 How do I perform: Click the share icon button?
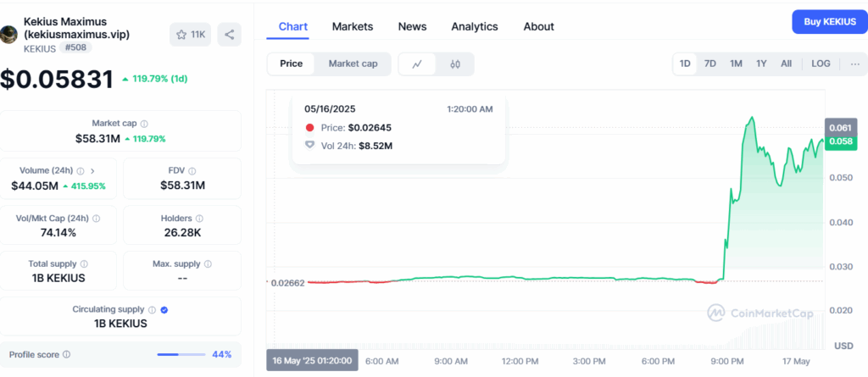(x=229, y=35)
